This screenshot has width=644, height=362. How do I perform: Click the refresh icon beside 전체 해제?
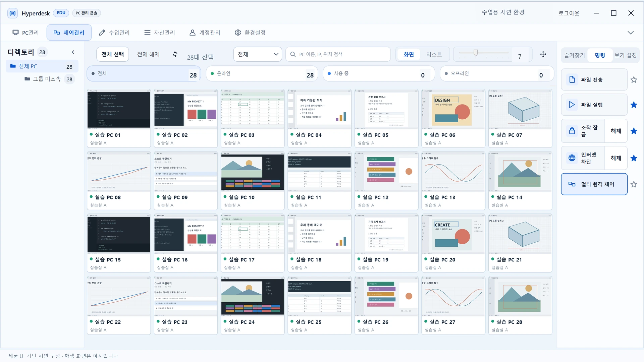tap(175, 54)
